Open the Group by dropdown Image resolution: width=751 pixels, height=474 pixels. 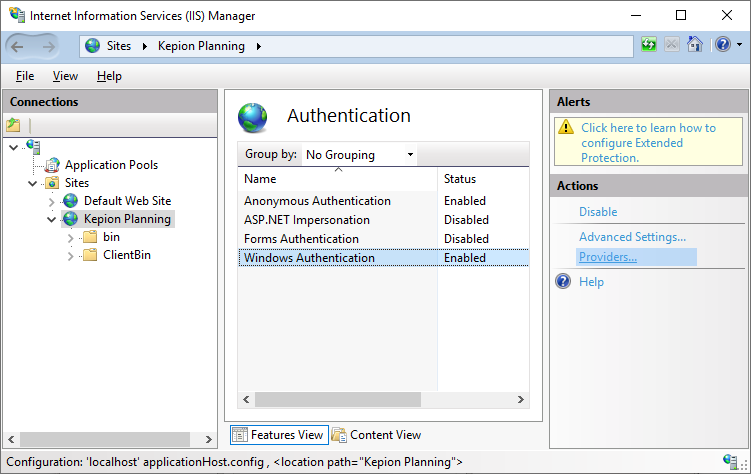click(x=359, y=155)
